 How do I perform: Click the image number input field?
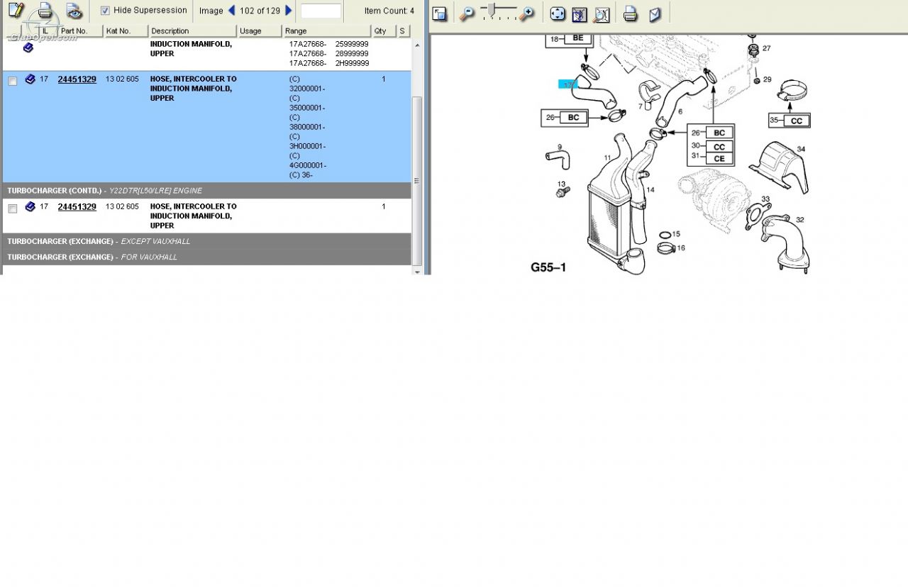(321, 11)
